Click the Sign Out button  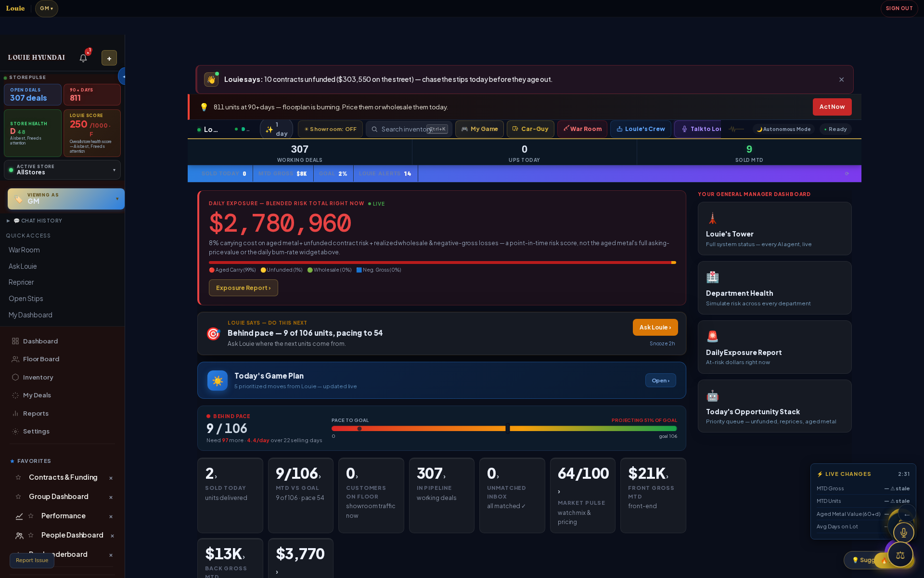(x=899, y=8)
